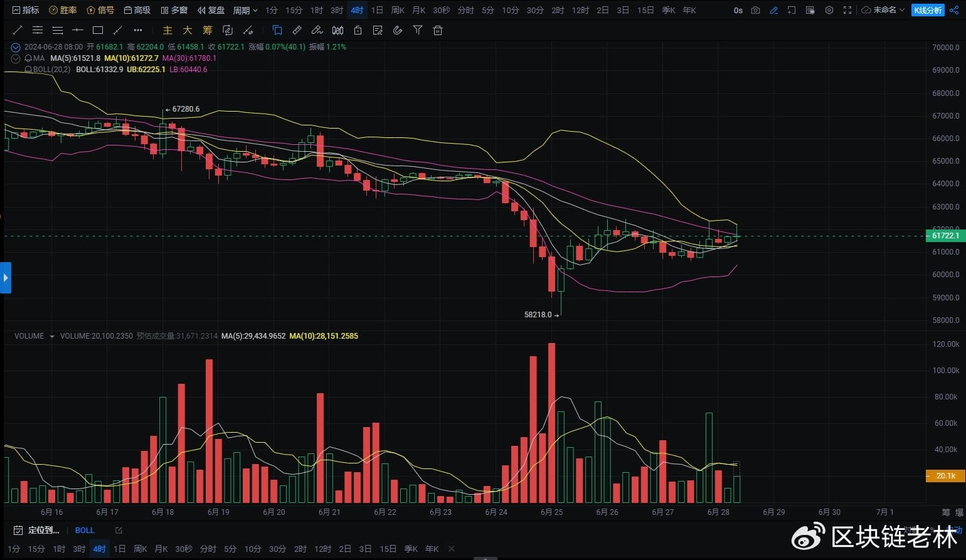The image size is (966, 560).
Task: Click the ruler measurement tool icon
Action: (297, 30)
